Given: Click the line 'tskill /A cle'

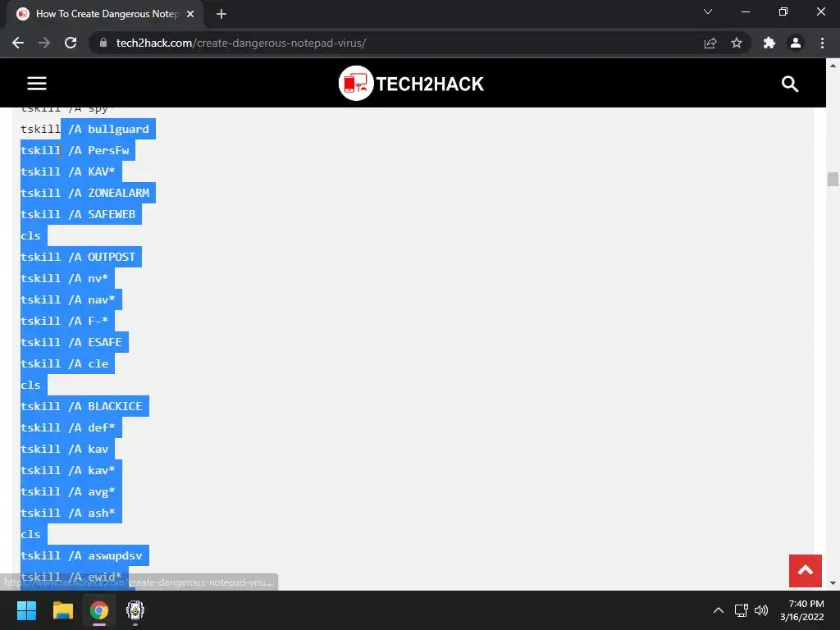Looking at the screenshot, I should point(64,363).
